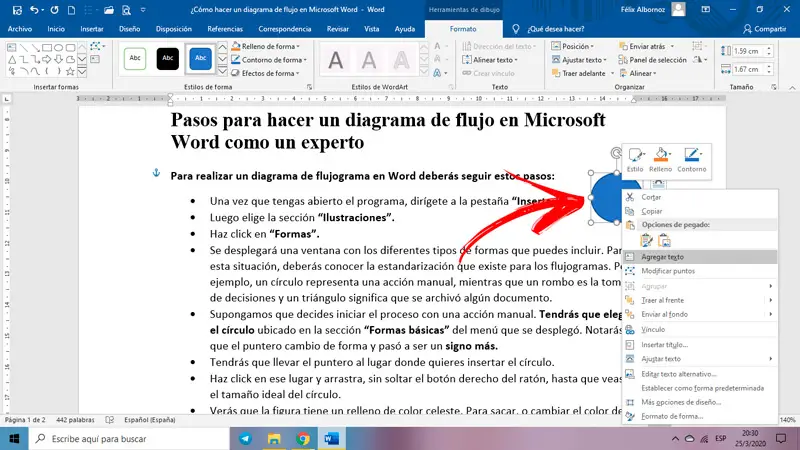This screenshot has height=450, width=800.
Task: Choose Agregar texto in context menu
Action: (x=700, y=257)
